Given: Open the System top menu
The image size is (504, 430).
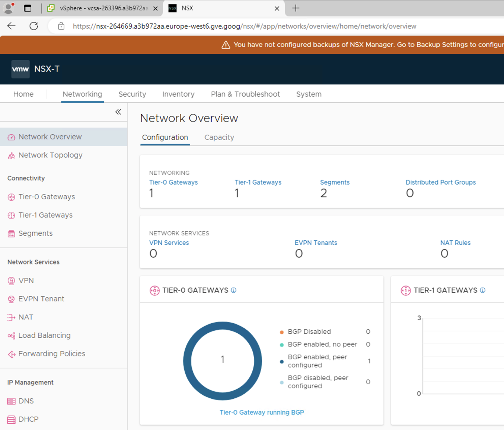Looking at the screenshot, I should tap(309, 94).
